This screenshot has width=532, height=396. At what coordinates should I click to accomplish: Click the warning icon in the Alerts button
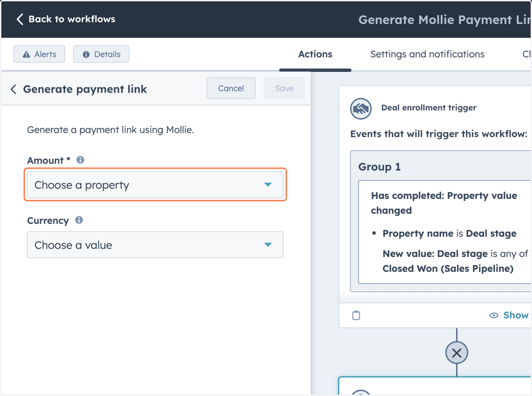click(27, 55)
